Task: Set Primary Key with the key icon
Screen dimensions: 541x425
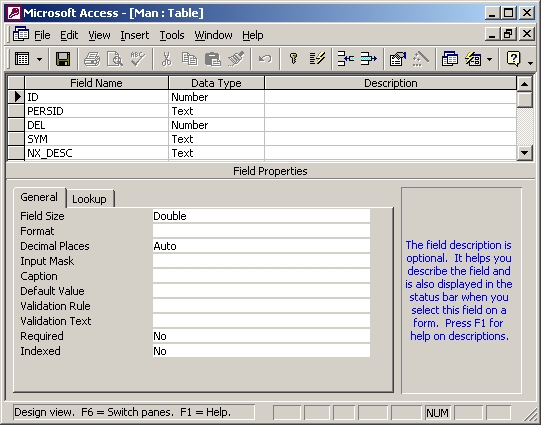Action: point(294,59)
